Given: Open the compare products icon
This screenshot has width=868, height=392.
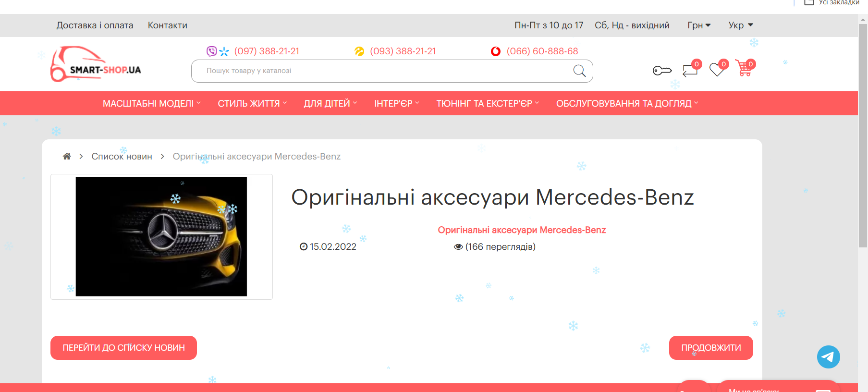Looking at the screenshot, I should (690, 70).
